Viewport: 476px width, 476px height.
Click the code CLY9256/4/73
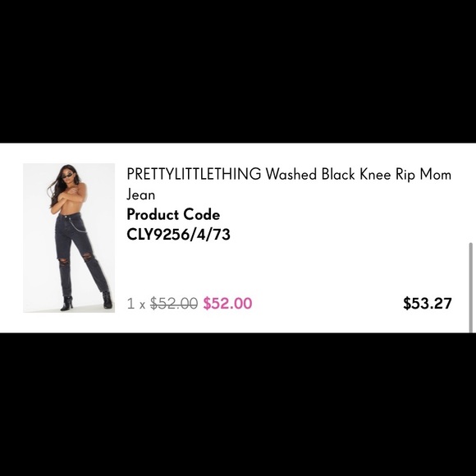pyautogui.click(x=178, y=234)
